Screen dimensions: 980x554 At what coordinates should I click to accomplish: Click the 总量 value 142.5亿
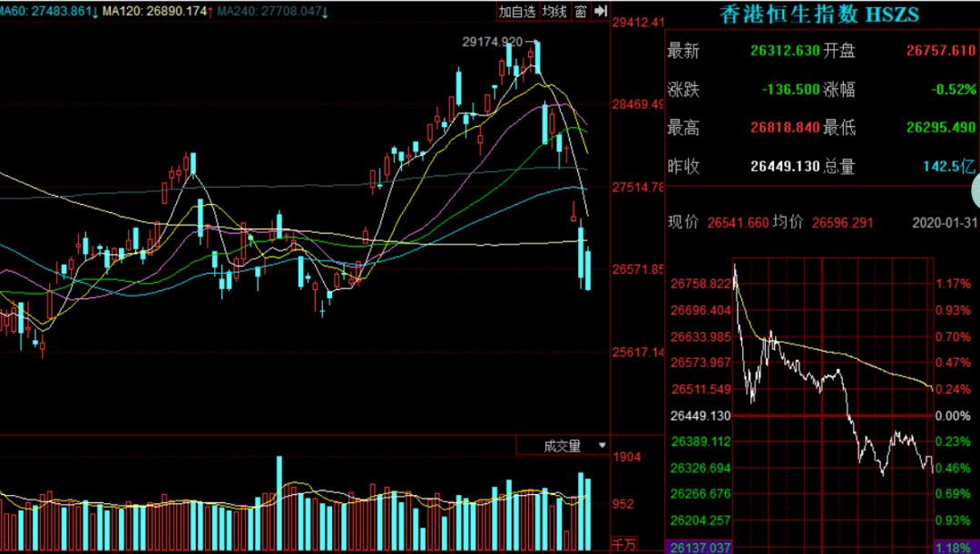tap(949, 166)
